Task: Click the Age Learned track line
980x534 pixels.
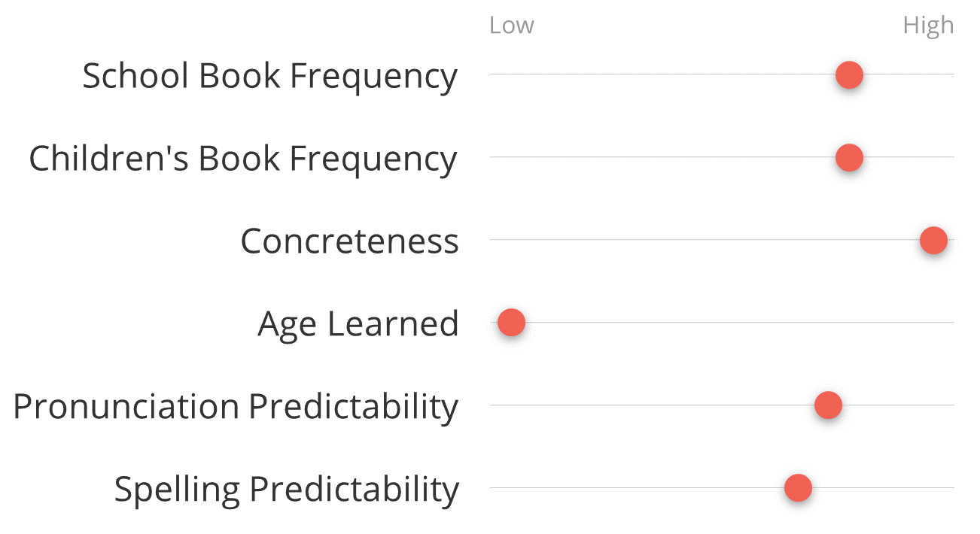Action: [x=722, y=322]
